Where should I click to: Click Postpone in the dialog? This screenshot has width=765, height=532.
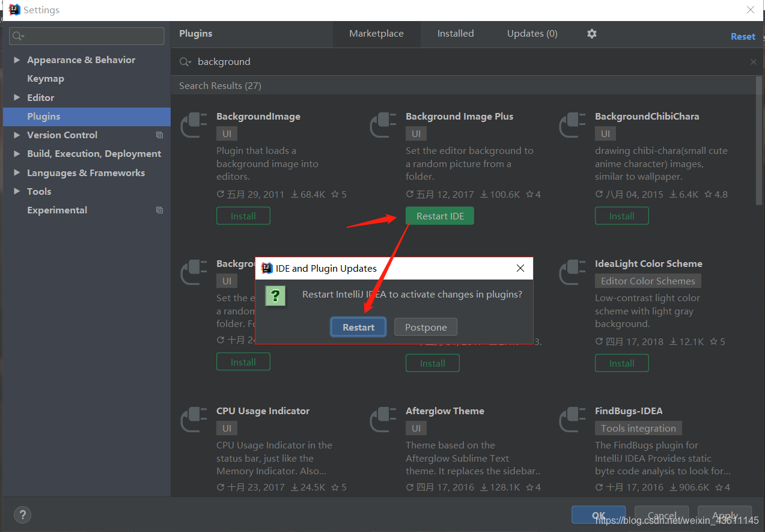[426, 327]
